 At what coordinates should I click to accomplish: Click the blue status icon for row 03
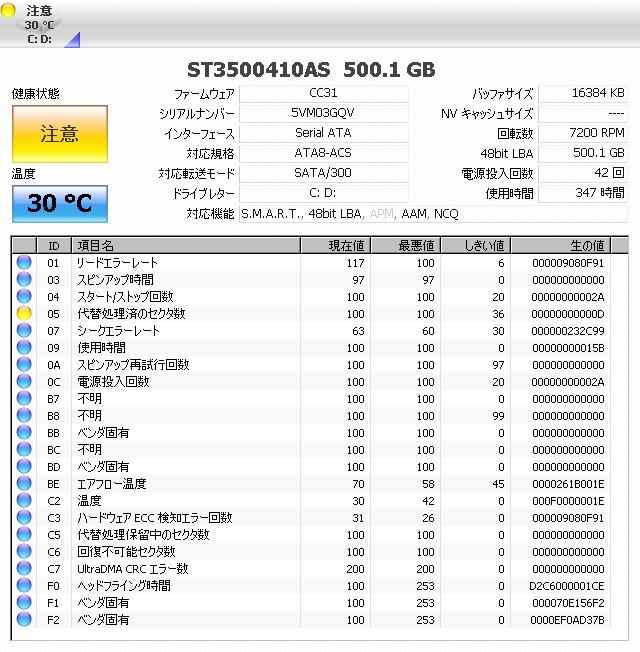tap(24, 279)
